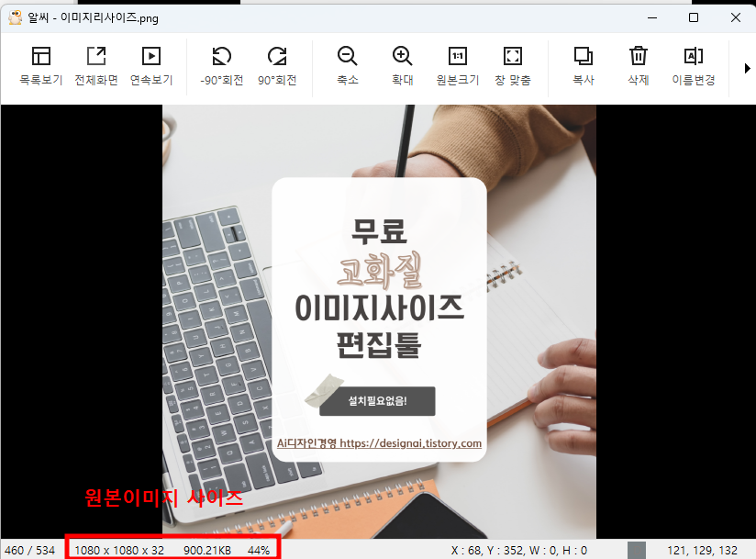
Task: Click the 460 / 534 image counter
Action: pos(30,551)
